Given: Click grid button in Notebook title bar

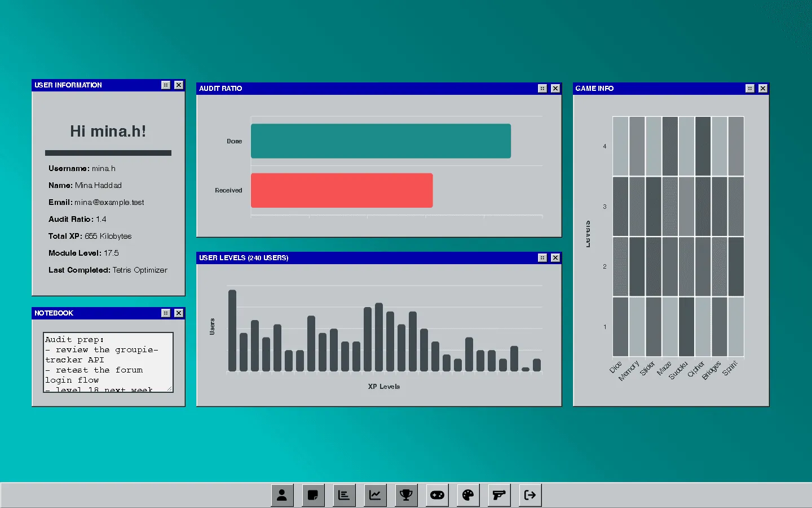Looking at the screenshot, I should pyautogui.click(x=166, y=313).
